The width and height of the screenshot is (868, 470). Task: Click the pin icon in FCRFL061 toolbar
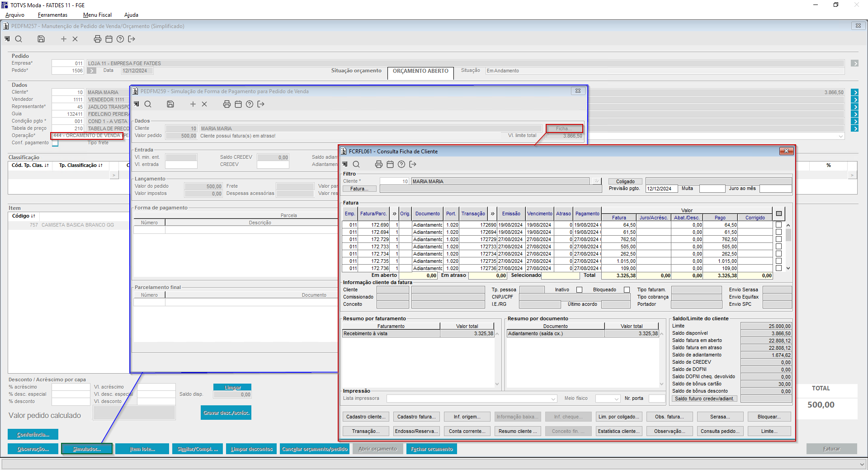pos(345,164)
